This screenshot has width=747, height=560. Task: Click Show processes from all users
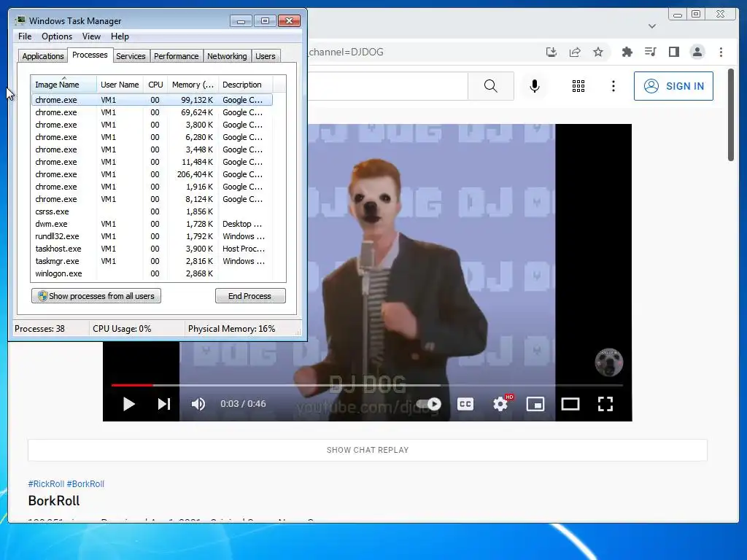[x=96, y=296]
